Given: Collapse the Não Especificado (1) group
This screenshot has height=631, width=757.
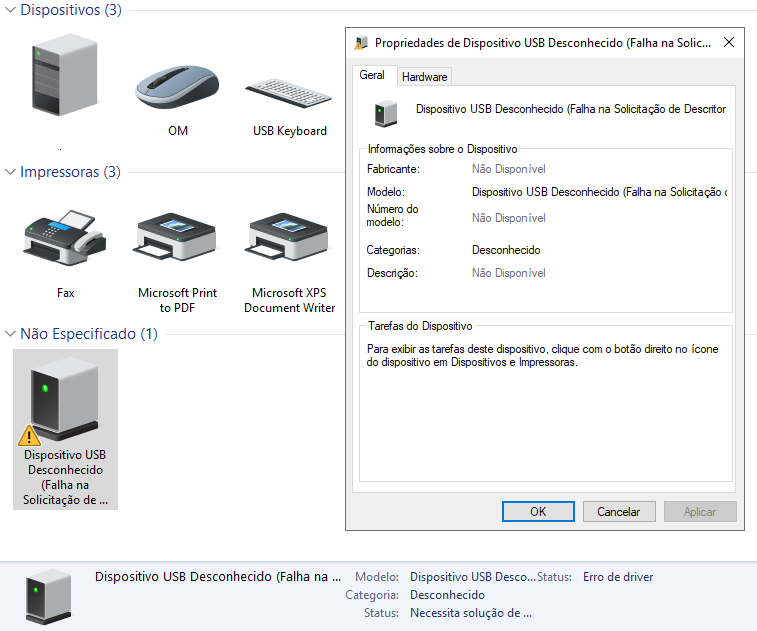Looking at the screenshot, I should click(10, 334).
